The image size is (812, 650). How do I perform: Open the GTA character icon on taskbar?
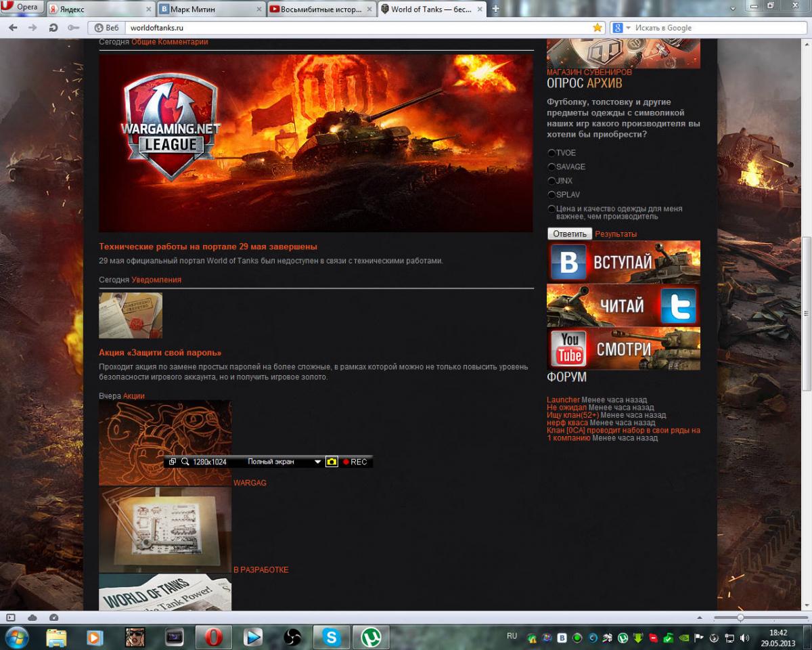point(135,637)
